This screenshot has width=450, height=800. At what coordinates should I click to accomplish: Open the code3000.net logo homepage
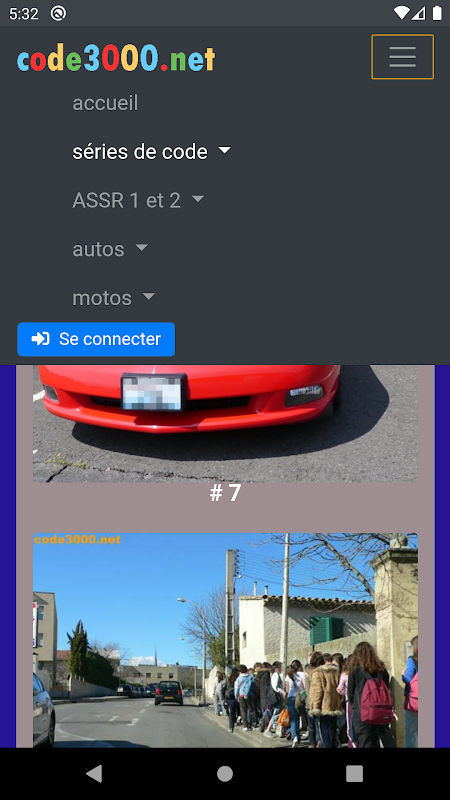click(x=116, y=58)
